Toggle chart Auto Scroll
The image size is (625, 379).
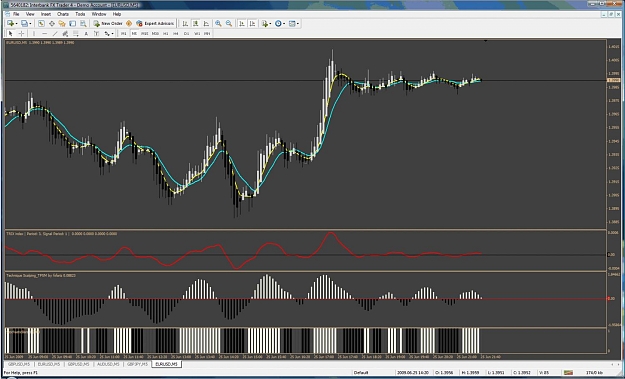pyautogui.click(x=242, y=24)
